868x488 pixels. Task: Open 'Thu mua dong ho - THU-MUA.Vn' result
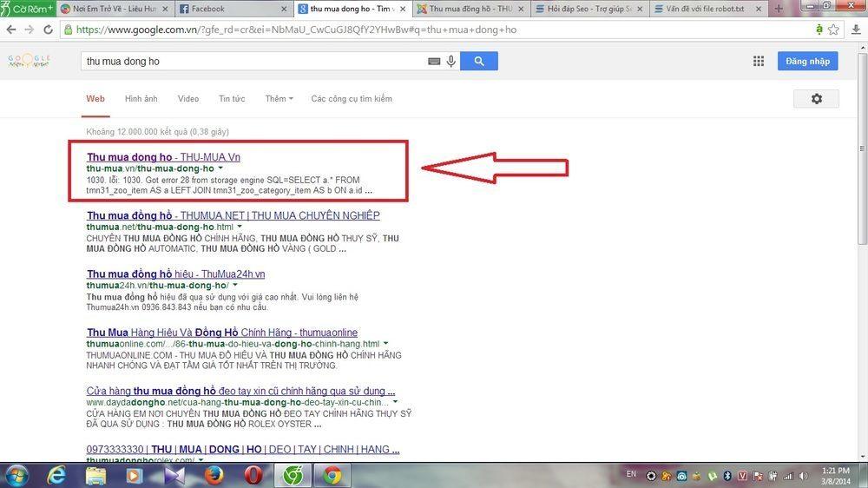[x=163, y=157]
